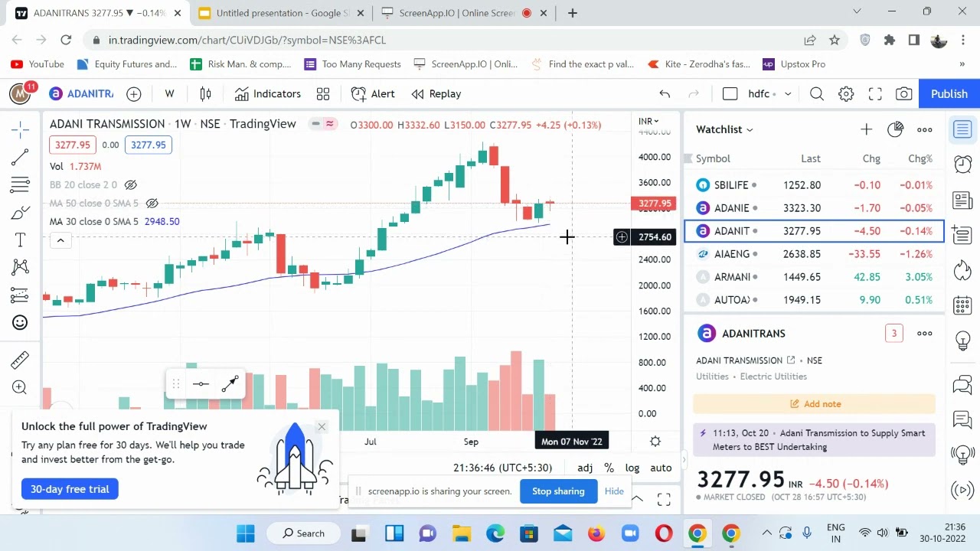This screenshot has height=551, width=980.
Task: Open the Alert creation menu
Action: [x=374, y=93]
